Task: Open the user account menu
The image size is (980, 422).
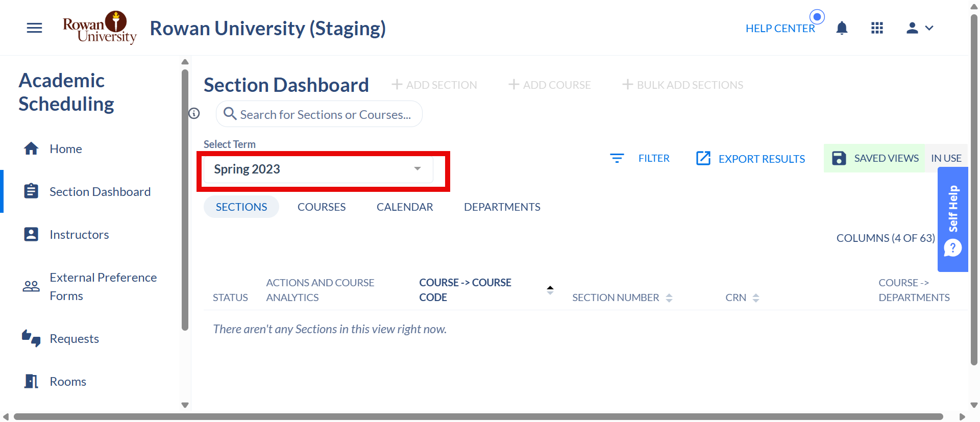Action: click(920, 28)
